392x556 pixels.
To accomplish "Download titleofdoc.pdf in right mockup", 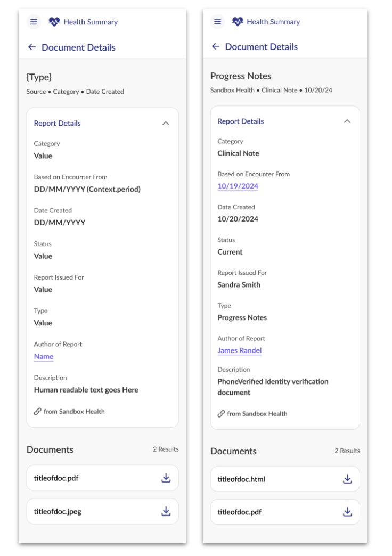I will point(348,512).
